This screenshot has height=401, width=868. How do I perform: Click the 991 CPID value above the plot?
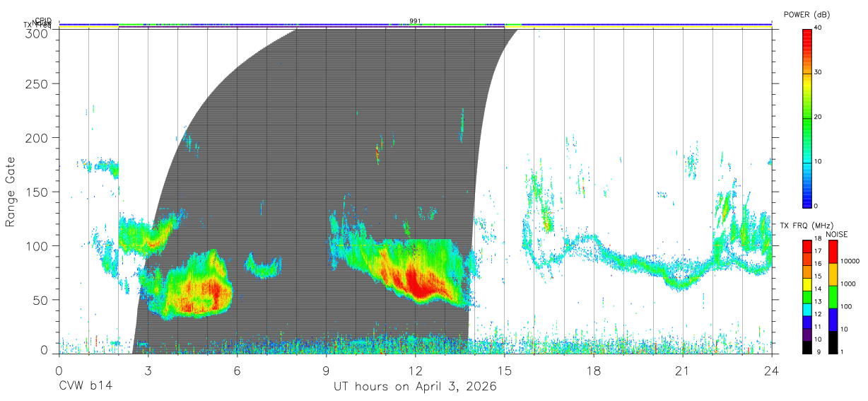(415, 21)
